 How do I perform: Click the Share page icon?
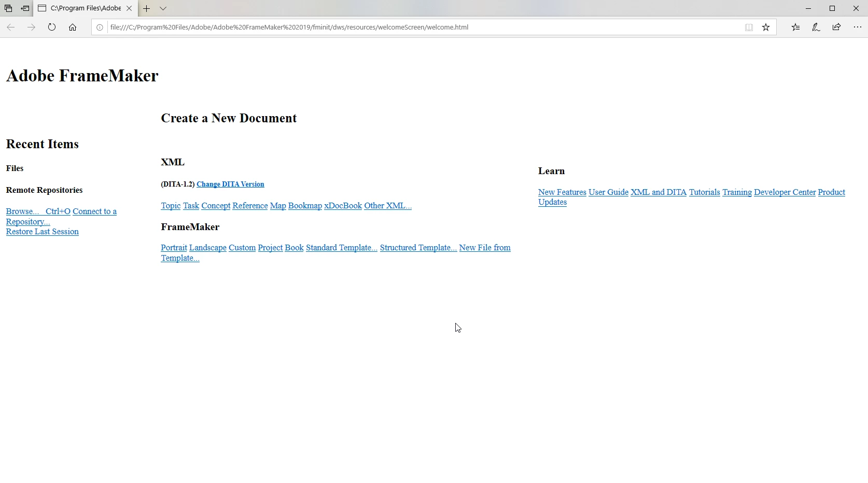pyautogui.click(x=836, y=27)
